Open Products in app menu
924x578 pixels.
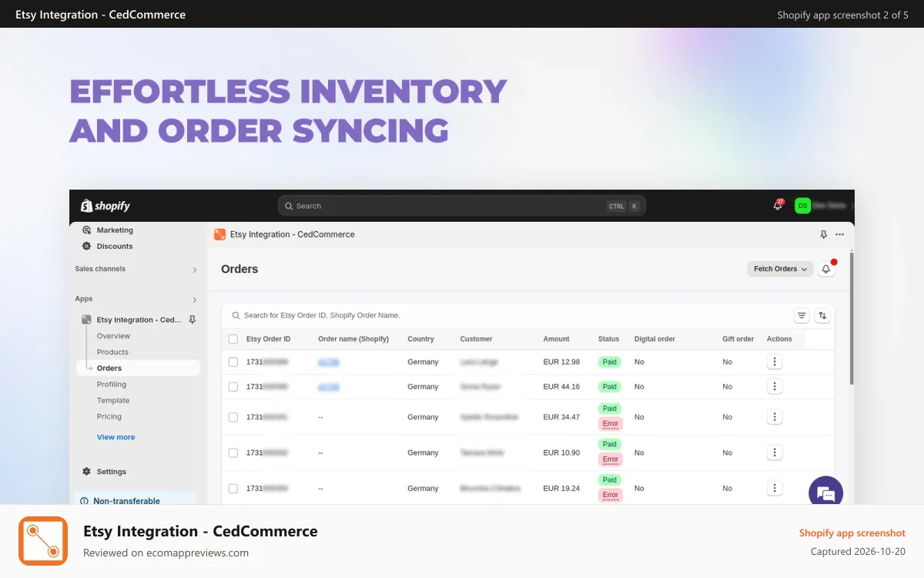pyautogui.click(x=113, y=352)
